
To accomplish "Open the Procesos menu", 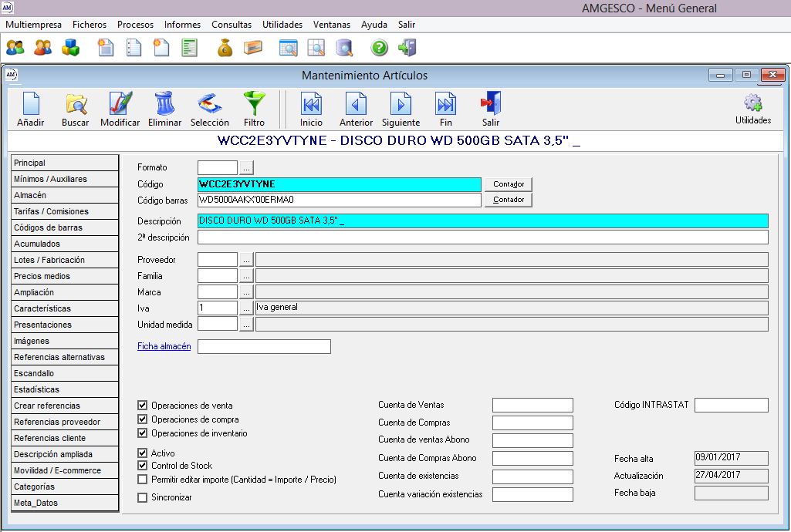I will (x=135, y=24).
